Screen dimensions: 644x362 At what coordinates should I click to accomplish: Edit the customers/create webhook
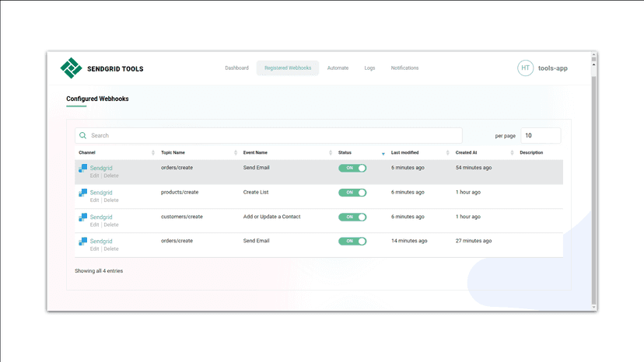click(x=94, y=225)
